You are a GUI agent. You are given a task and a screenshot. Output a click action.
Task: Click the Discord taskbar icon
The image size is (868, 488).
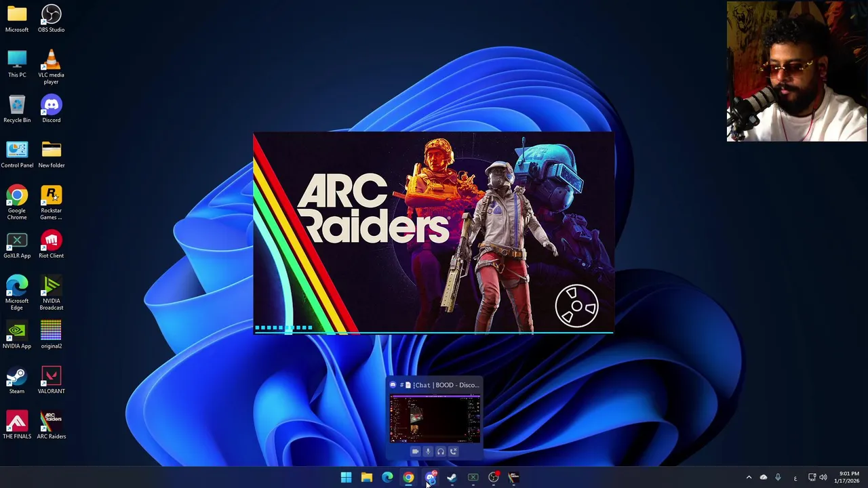430,478
